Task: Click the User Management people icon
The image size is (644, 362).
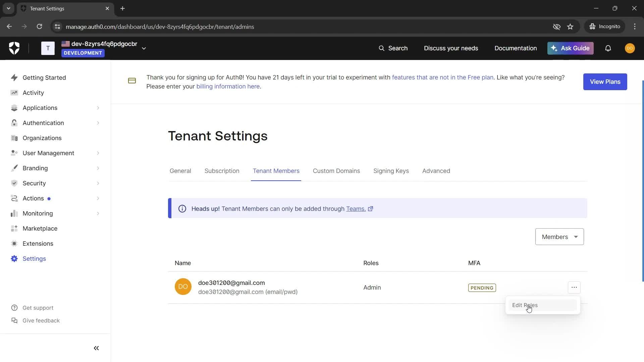Action: (x=14, y=153)
